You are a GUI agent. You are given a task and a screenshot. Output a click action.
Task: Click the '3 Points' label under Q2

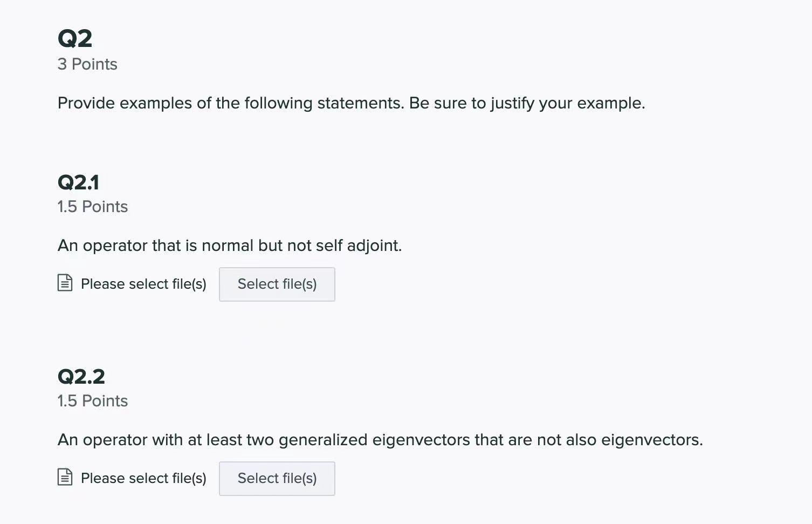(87, 64)
